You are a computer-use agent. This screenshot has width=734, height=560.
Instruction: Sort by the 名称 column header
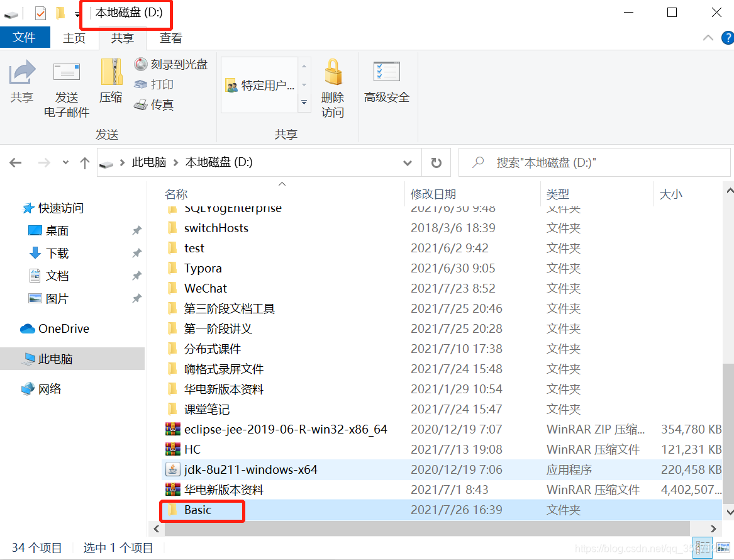click(x=176, y=194)
